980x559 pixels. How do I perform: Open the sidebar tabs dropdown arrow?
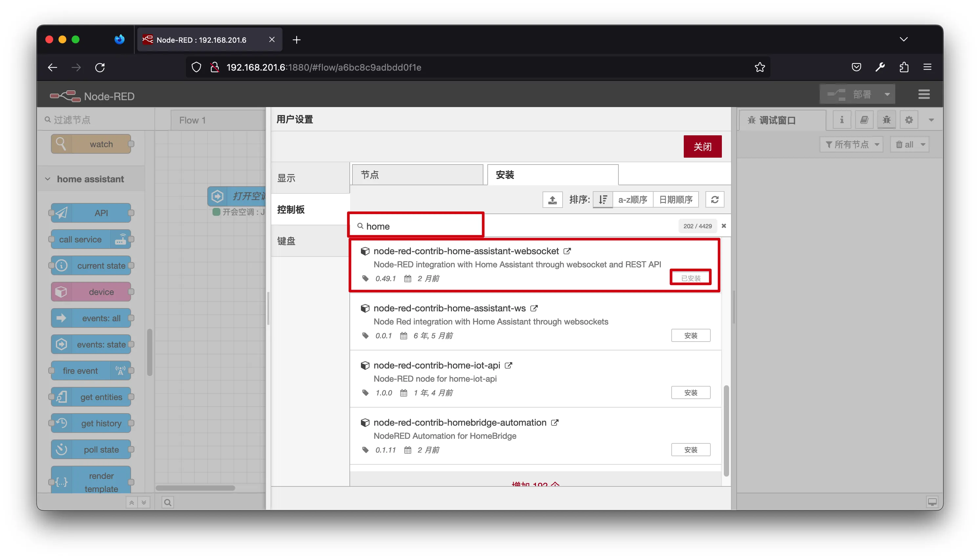931,120
